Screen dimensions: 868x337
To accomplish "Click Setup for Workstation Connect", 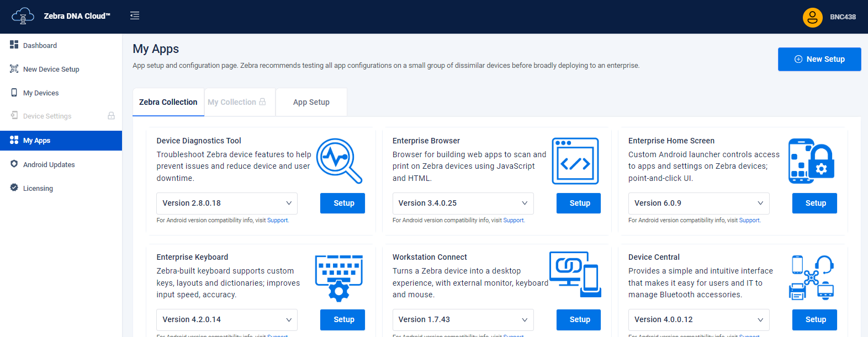I will coord(578,319).
